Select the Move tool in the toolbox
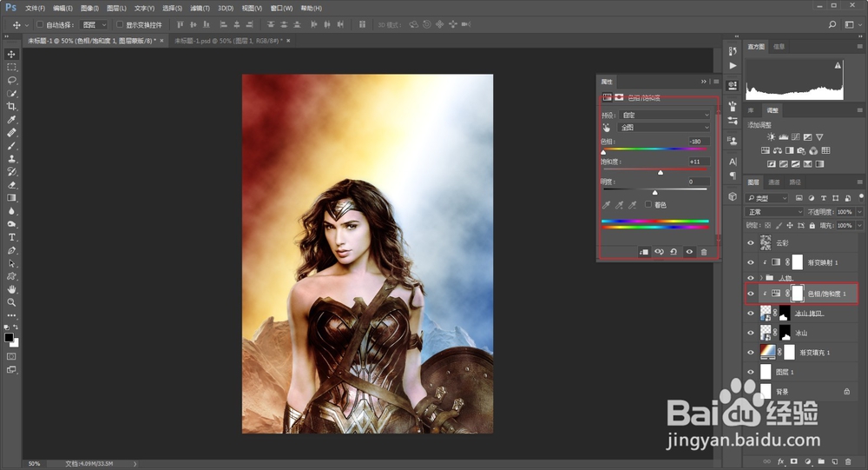The width and height of the screenshot is (868, 470). coord(11,54)
